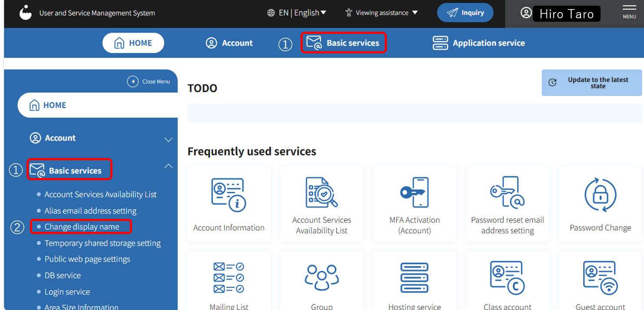This screenshot has width=644, height=310.
Task: Click the Account Services Availability List icon
Action: (322, 192)
